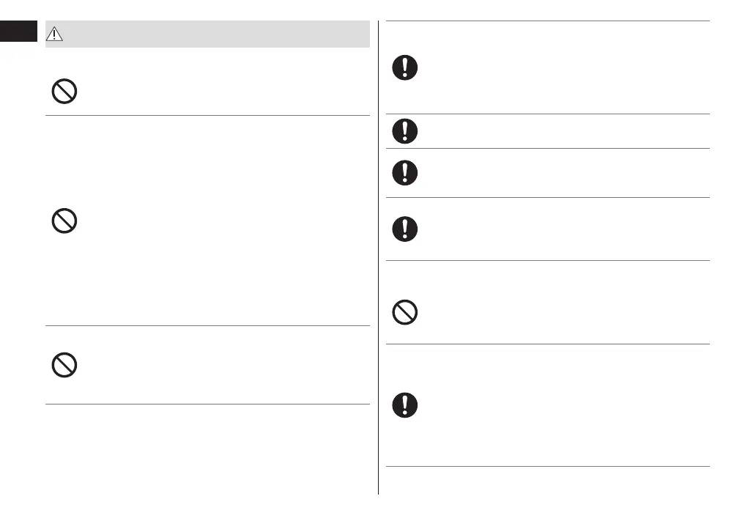Click the rule between second and third exclamation icons

point(547,148)
